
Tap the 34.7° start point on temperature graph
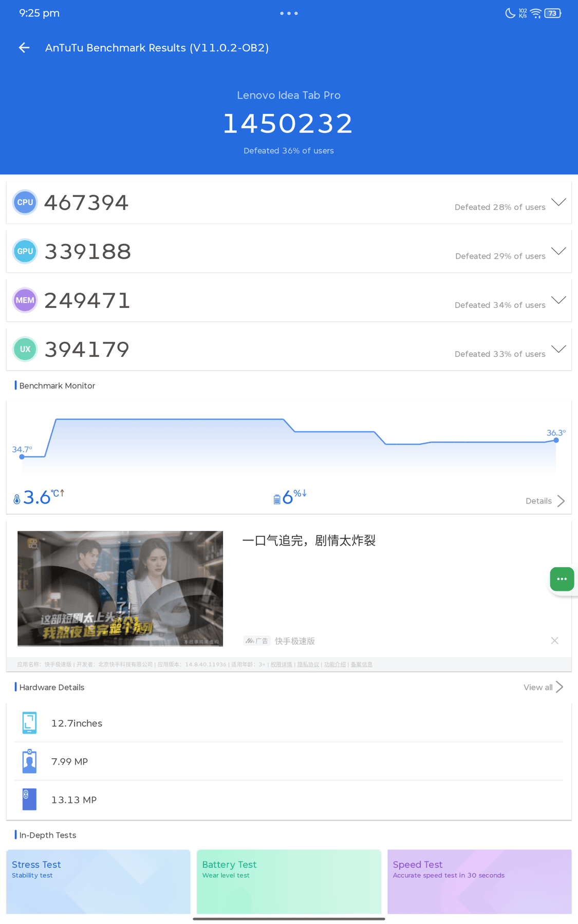click(22, 456)
